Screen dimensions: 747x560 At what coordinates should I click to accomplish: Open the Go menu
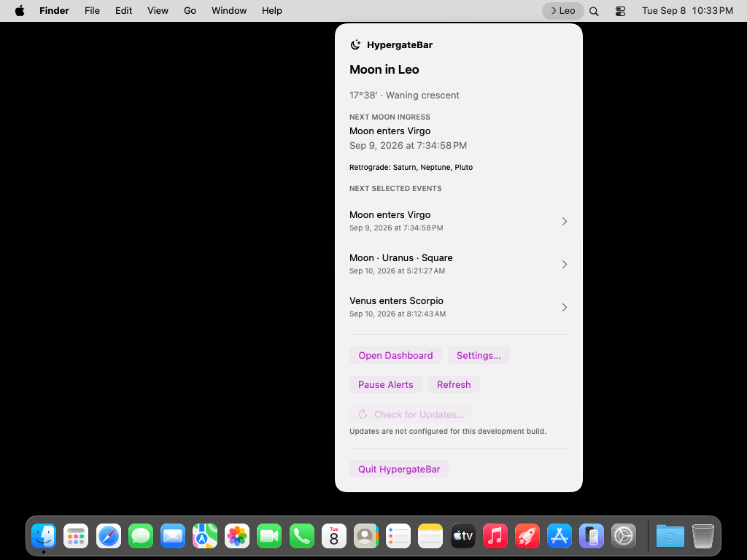(190, 10)
